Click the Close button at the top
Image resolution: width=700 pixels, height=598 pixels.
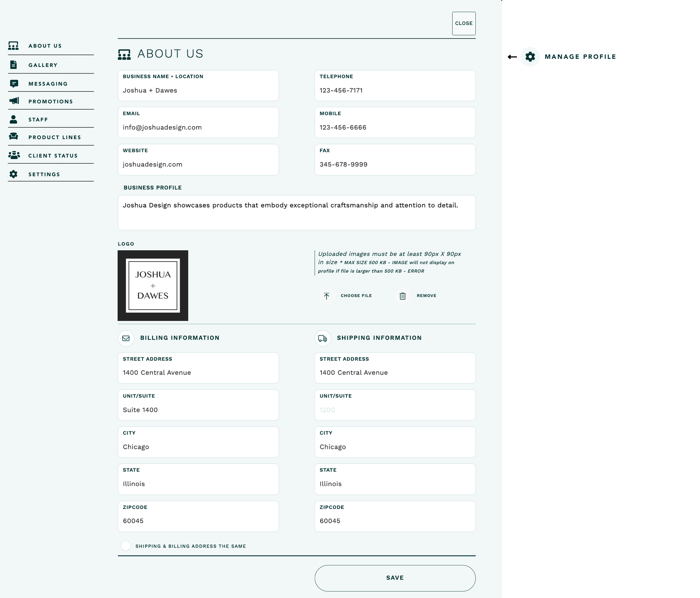[464, 23]
